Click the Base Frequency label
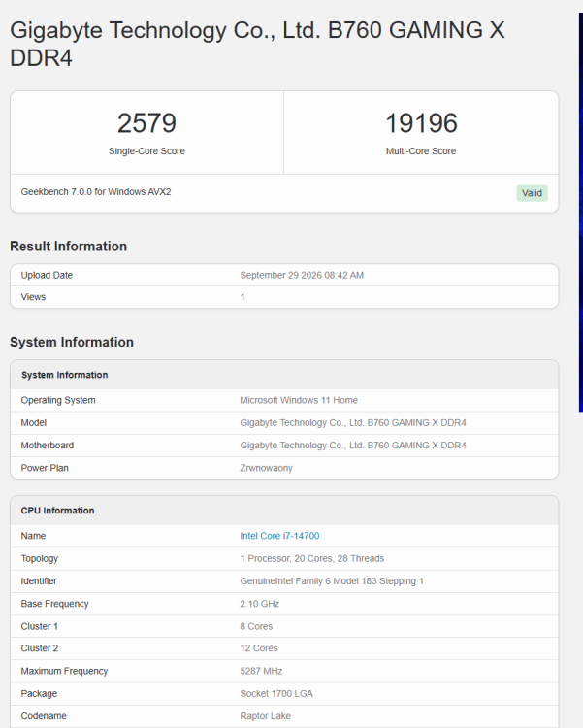583x728 pixels. (x=54, y=604)
